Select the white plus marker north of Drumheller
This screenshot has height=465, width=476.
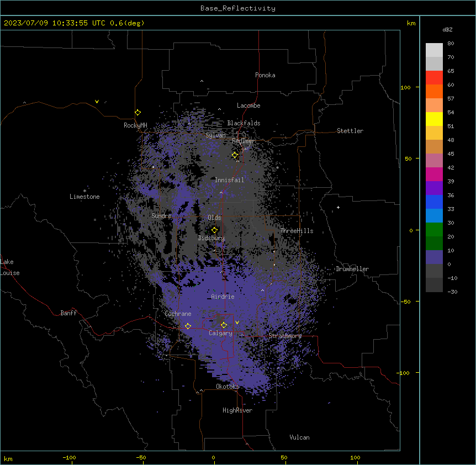coord(338,207)
